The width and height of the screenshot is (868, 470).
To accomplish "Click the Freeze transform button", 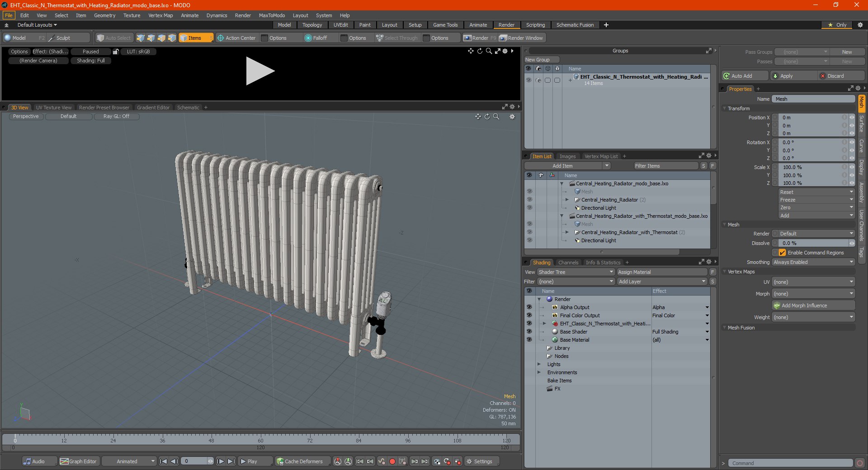I will coord(816,200).
